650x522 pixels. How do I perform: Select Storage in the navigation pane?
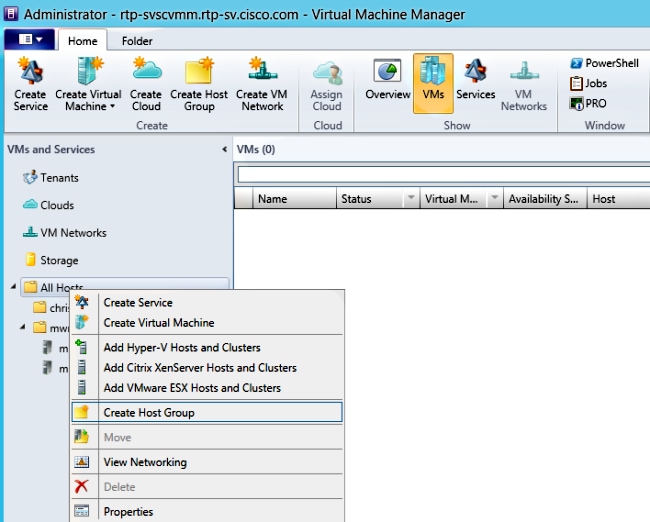[51, 260]
